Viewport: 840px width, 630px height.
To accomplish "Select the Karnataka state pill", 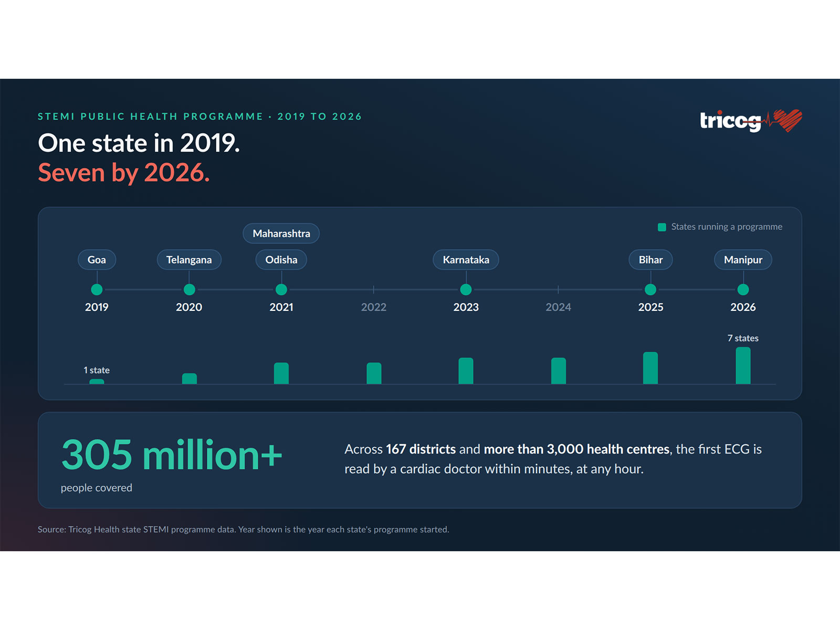I will point(466,259).
